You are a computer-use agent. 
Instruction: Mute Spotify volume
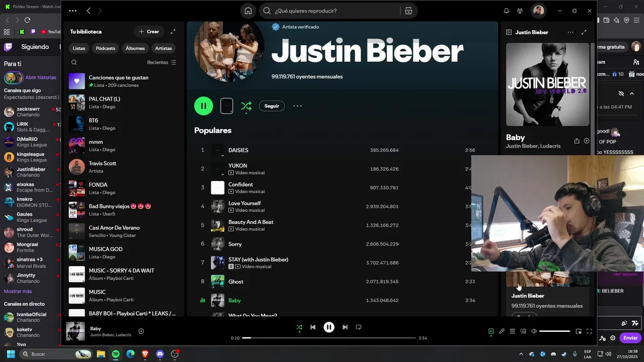click(534, 331)
